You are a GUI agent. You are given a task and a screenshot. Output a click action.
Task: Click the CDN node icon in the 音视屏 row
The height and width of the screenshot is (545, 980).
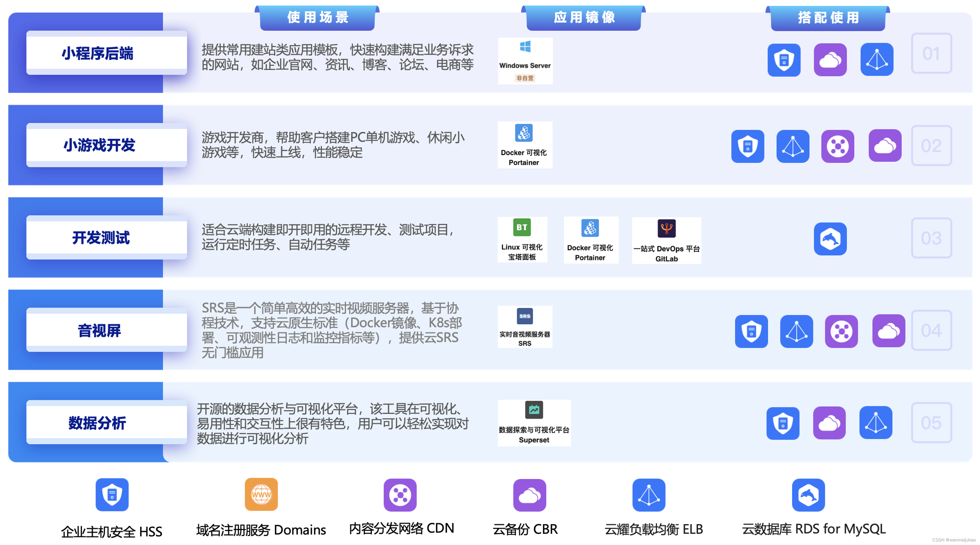(x=841, y=331)
